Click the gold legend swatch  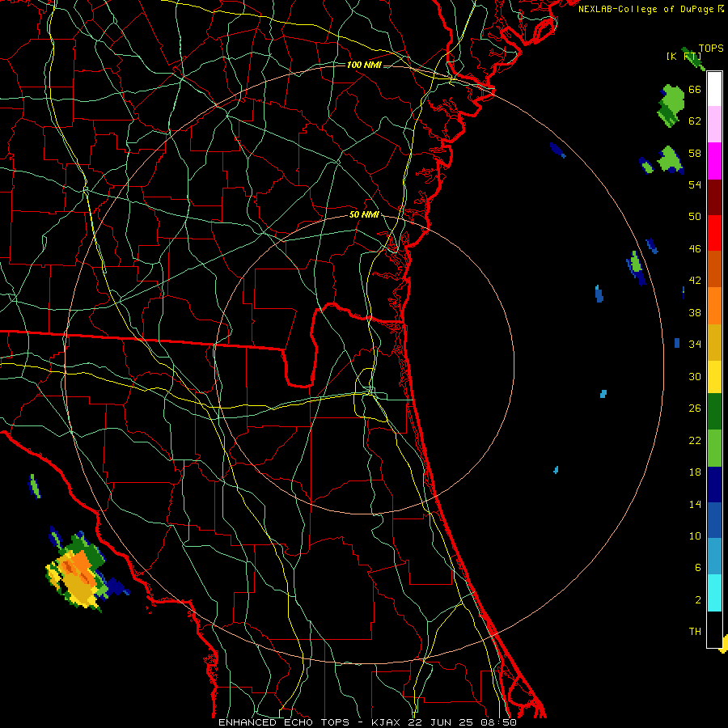[714, 341]
